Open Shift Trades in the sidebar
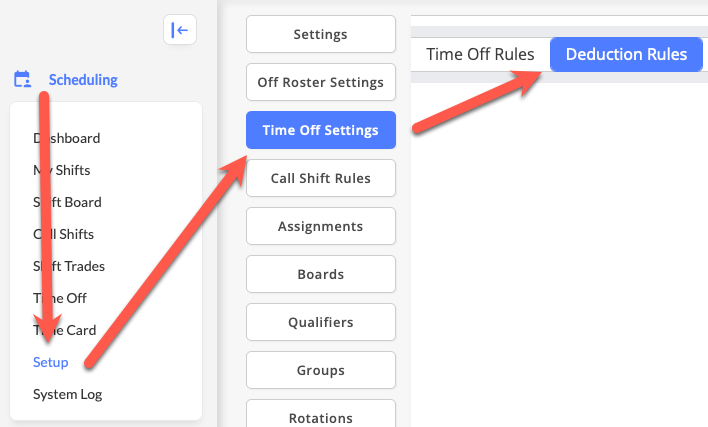Screen dimensions: 708x427 point(69,266)
